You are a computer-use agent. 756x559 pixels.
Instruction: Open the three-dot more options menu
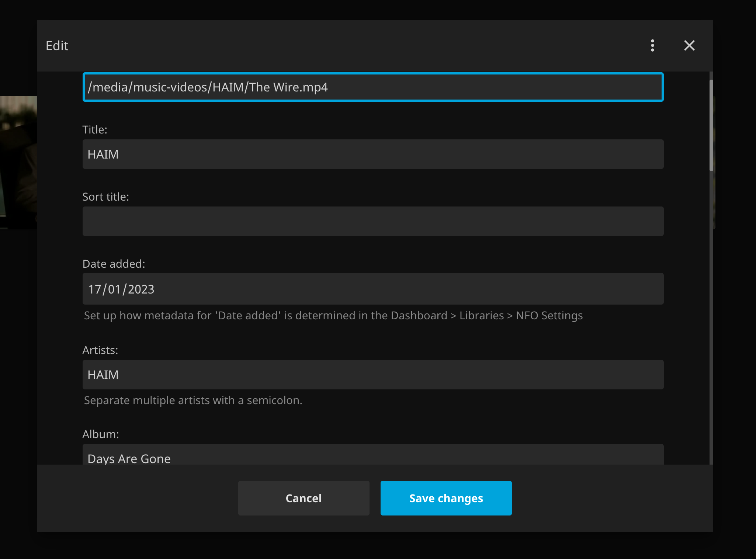pos(652,45)
